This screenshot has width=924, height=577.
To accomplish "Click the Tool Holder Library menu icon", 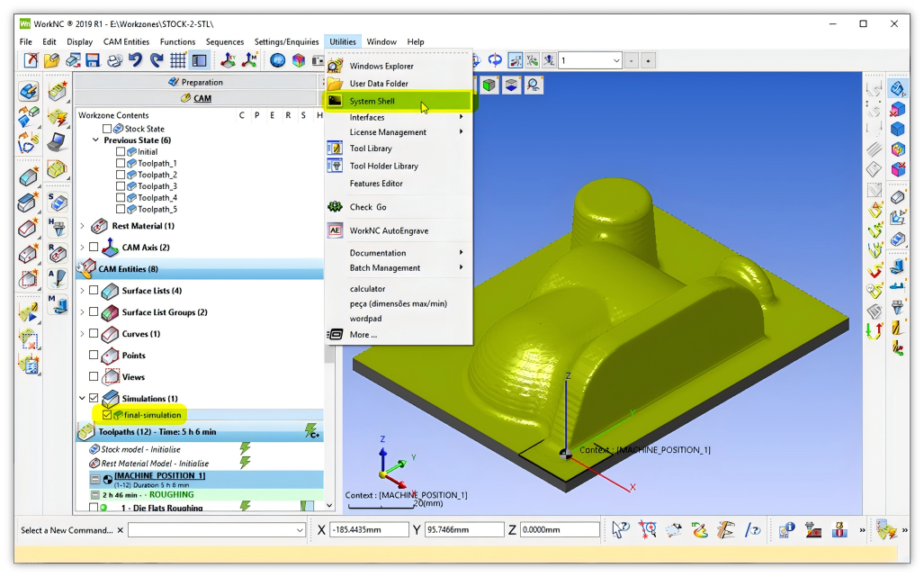I will click(335, 166).
